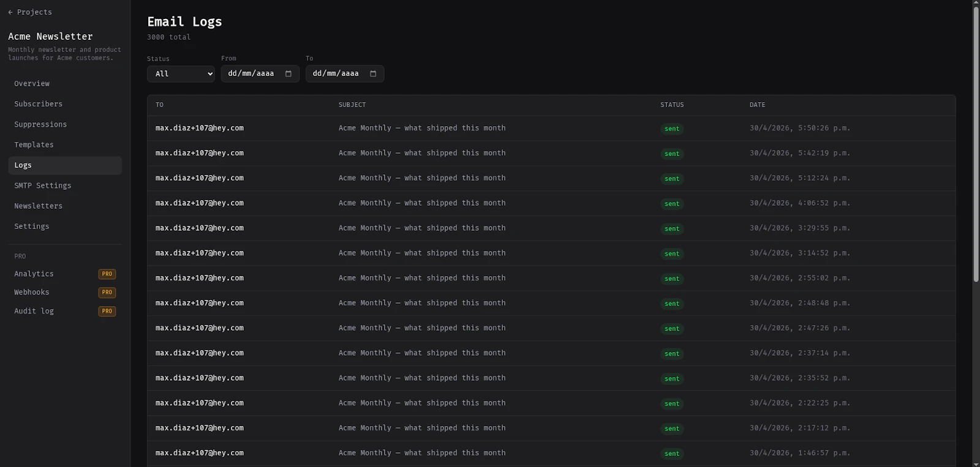Click the scrollbar up arrow
This screenshot has height=467, width=980.
click(x=976, y=3)
